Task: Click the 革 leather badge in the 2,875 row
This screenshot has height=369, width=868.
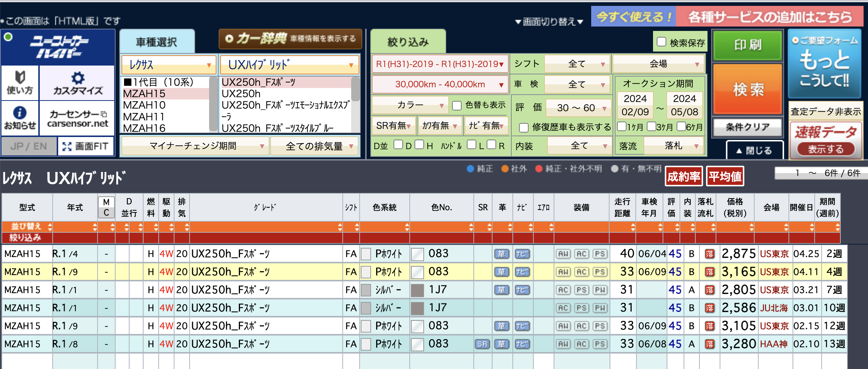Action: tap(502, 254)
